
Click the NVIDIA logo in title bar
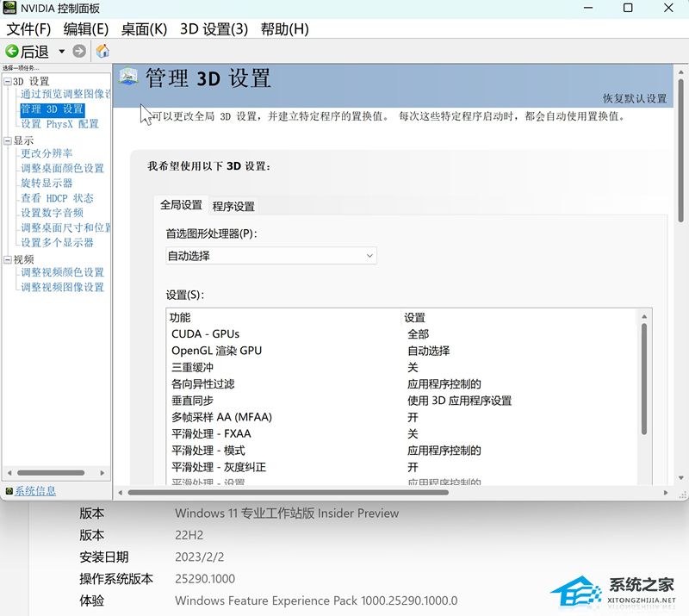point(10,9)
